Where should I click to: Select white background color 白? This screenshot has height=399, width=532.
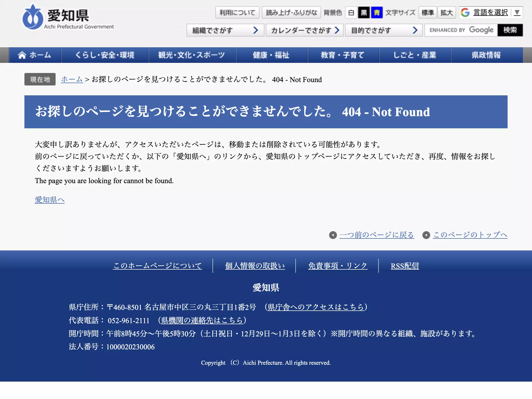pos(351,12)
